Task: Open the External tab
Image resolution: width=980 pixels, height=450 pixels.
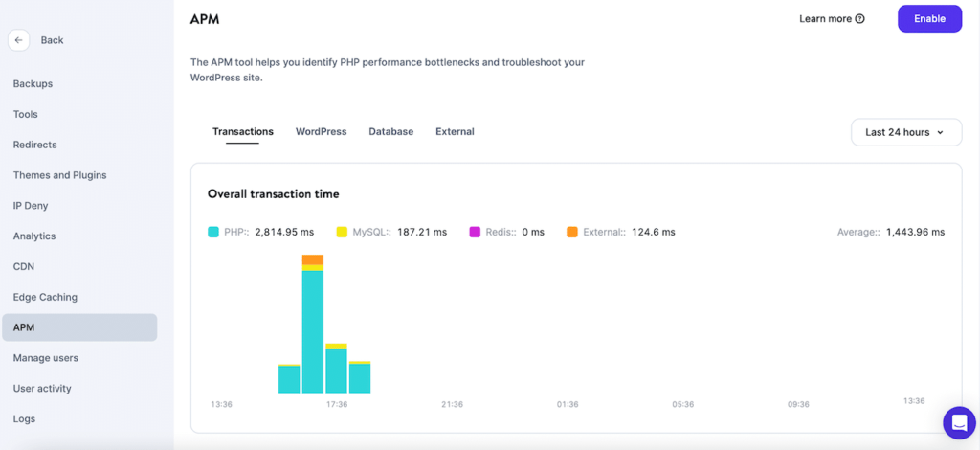Action: click(x=455, y=132)
